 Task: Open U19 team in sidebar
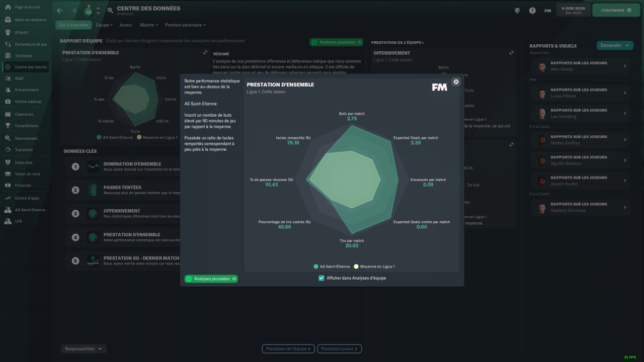(27, 221)
